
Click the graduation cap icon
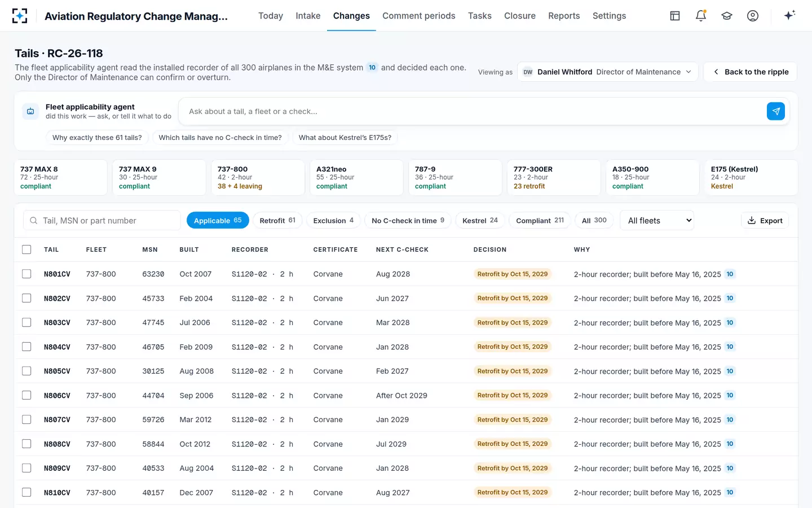point(727,16)
